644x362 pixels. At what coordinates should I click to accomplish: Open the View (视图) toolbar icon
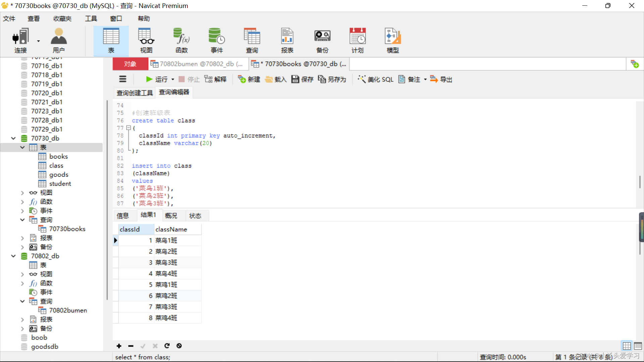146,41
